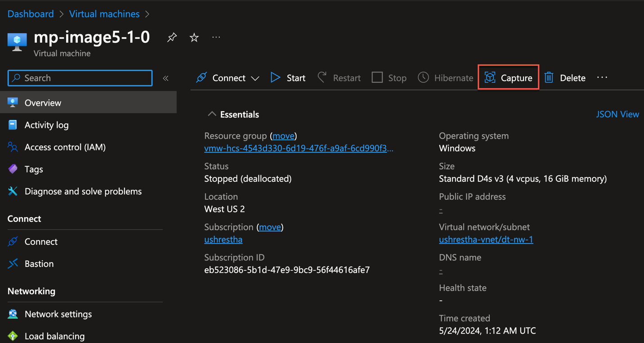
Task: Click the search magnifier icon
Action: 16,78
